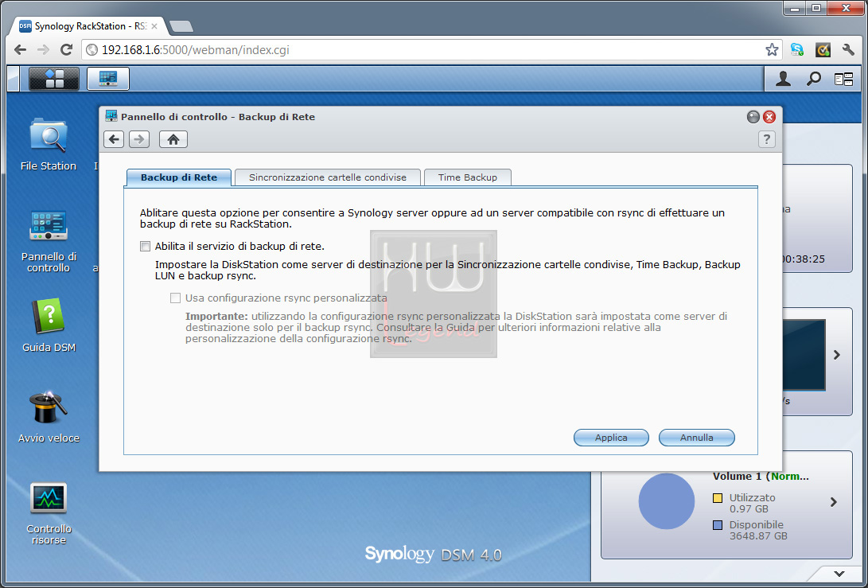Return to Control Panel home
This screenshot has height=588, width=868.
(x=173, y=139)
